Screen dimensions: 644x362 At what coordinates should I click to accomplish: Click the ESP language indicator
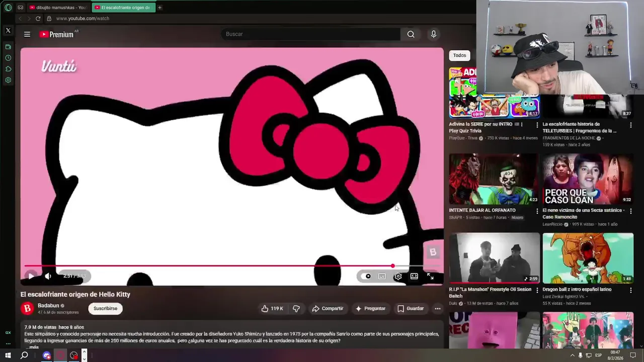click(598, 355)
